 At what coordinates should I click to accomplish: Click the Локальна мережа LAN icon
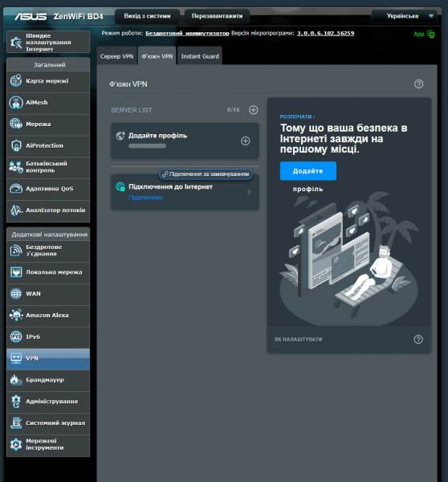pyautogui.click(x=16, y=272)
